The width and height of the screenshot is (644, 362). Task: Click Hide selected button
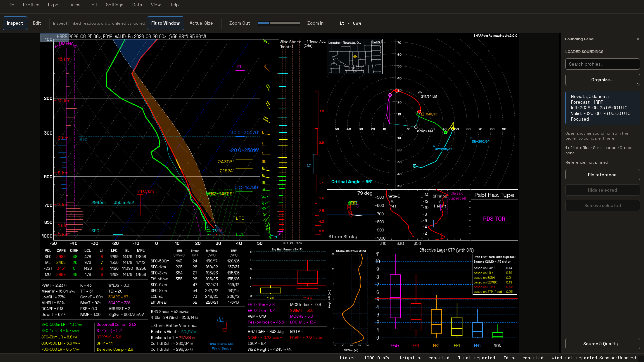point(602,190)
